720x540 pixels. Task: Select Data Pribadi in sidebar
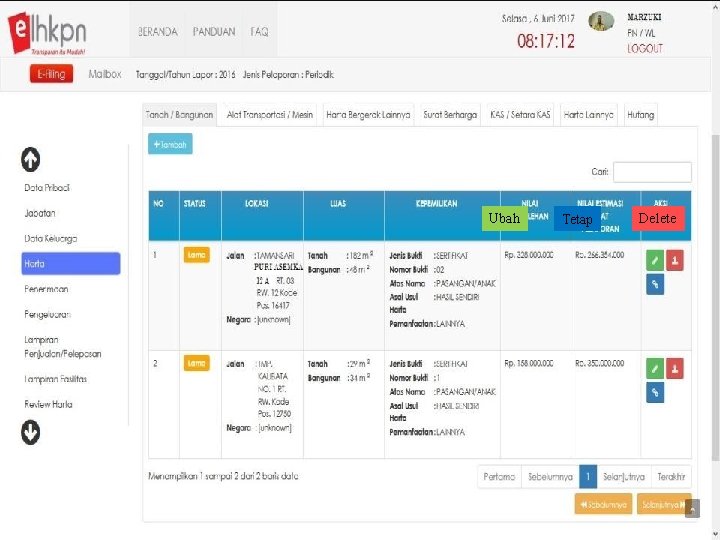(x=47, y=188)
